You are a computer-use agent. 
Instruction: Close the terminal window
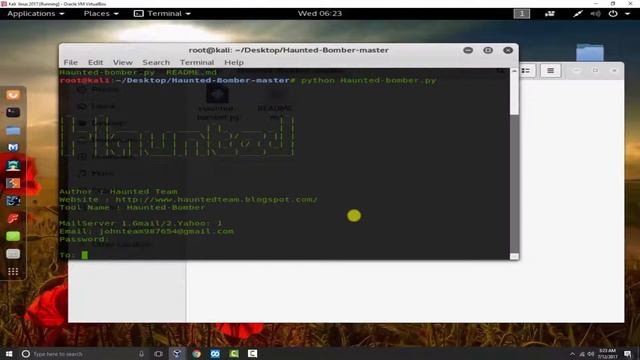click(508, 50)
